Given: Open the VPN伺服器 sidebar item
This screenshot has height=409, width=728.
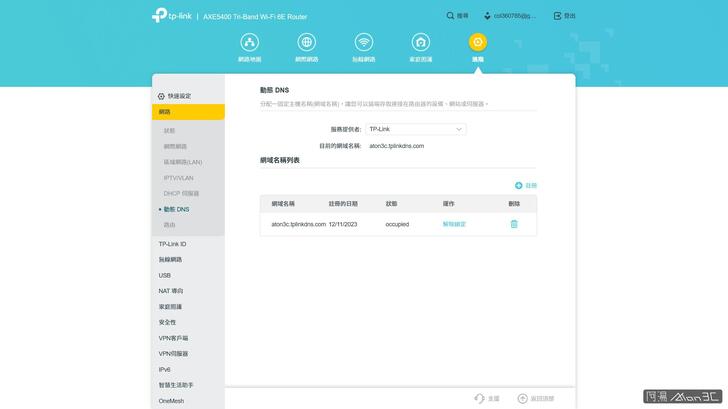Looking at the screenshot, I should (x=173, y=353).
